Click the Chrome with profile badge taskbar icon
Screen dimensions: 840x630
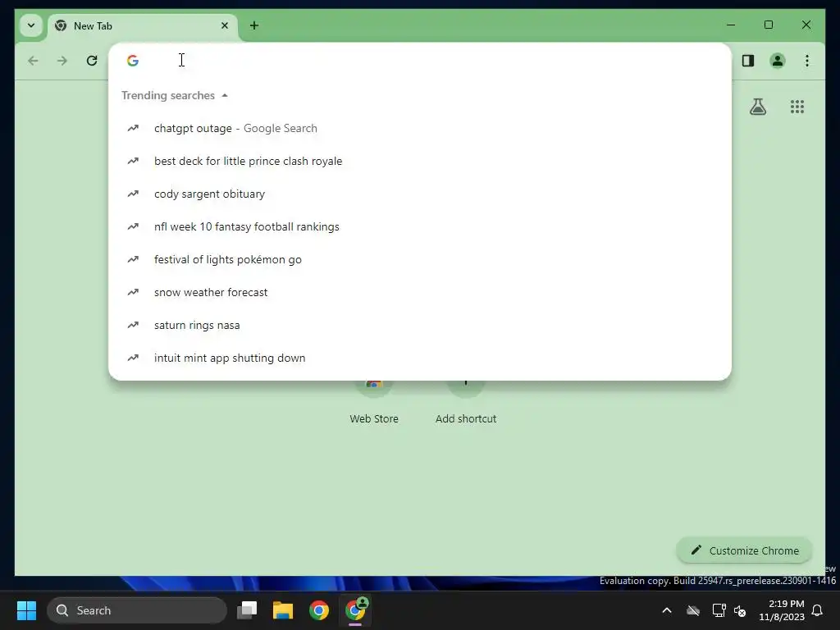pyautogui.click(x=355, y=610)
